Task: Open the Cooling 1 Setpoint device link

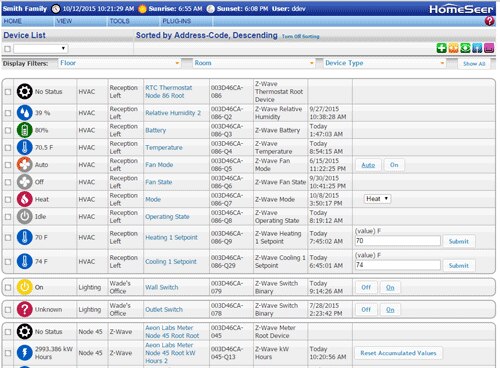Action: click(x=171, y=262)
